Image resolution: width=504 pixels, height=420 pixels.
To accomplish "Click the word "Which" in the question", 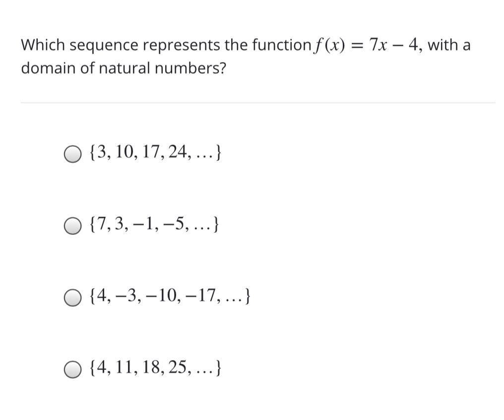I will click(x=43, y=46).
